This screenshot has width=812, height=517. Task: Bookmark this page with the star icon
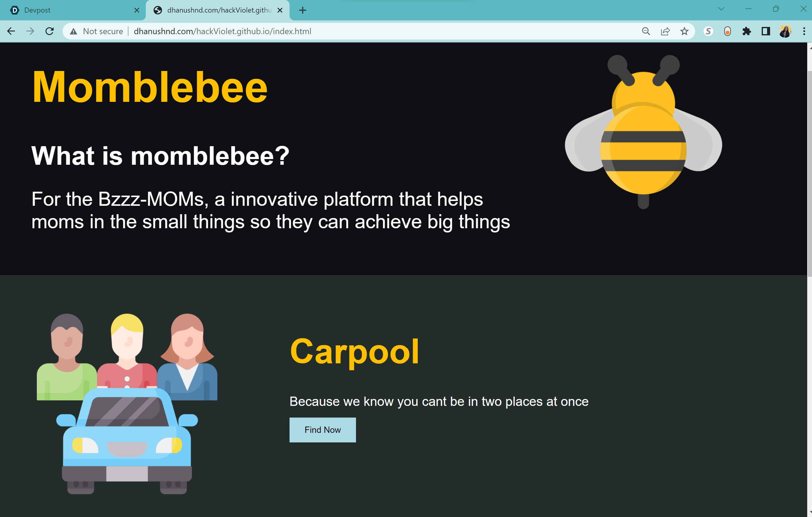tap(684, 31)
